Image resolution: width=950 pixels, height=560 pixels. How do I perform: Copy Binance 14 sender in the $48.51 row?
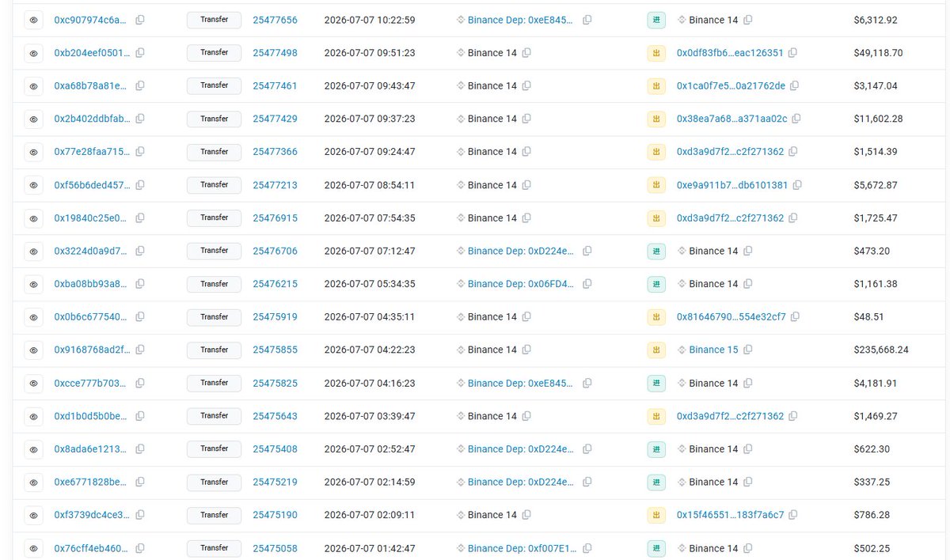click(526, 316)
